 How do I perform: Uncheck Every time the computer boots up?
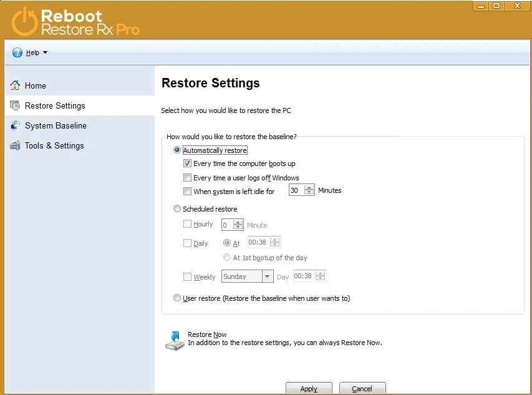(x=187, y=163)
